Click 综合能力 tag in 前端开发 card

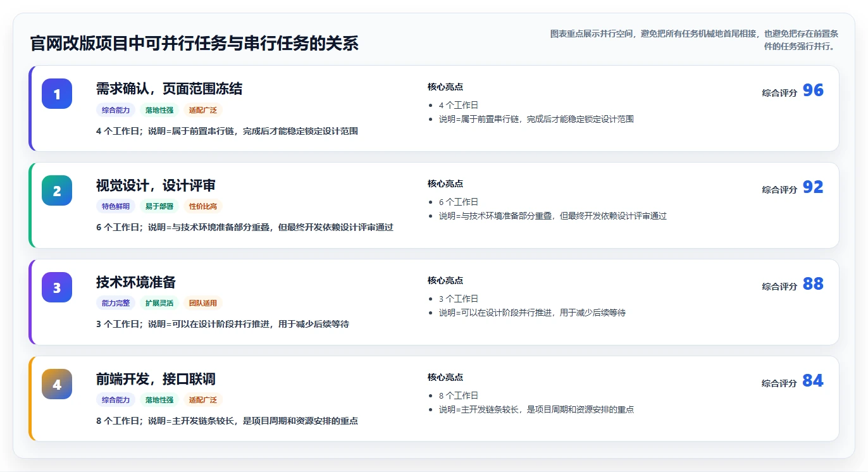[116, 400]
